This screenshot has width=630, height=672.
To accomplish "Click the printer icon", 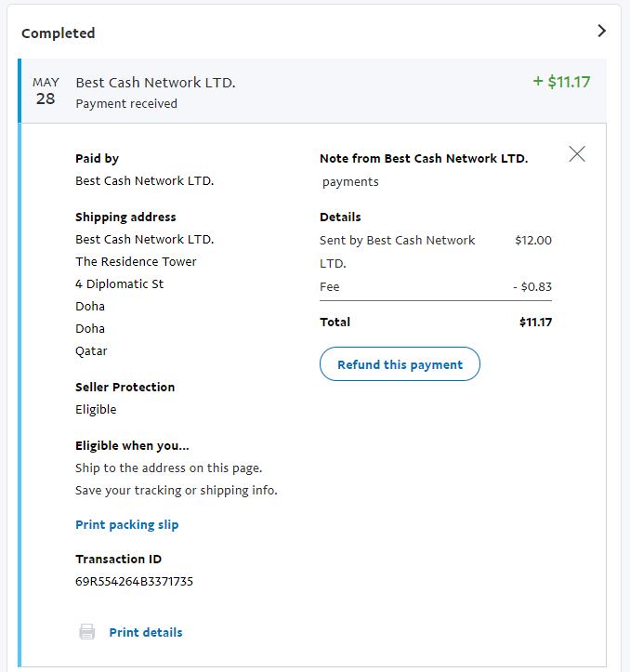I will pyautogui.click(x=87, y=632).
